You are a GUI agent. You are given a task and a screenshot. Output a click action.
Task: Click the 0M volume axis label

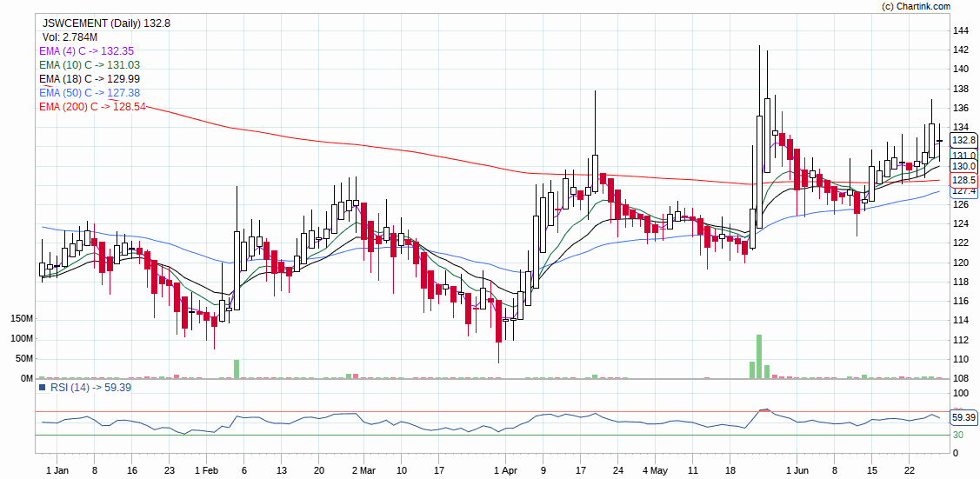(x=26, y=378)
